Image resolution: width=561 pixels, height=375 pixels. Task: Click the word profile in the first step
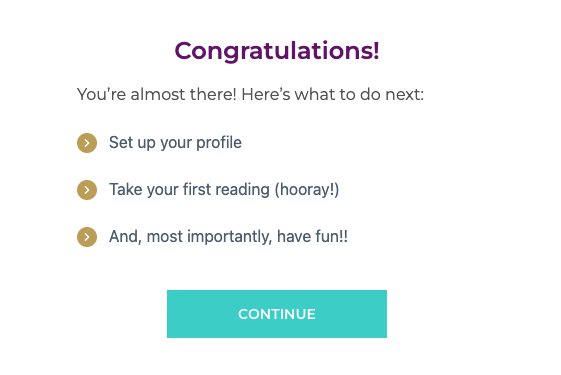tap(219, 143)
